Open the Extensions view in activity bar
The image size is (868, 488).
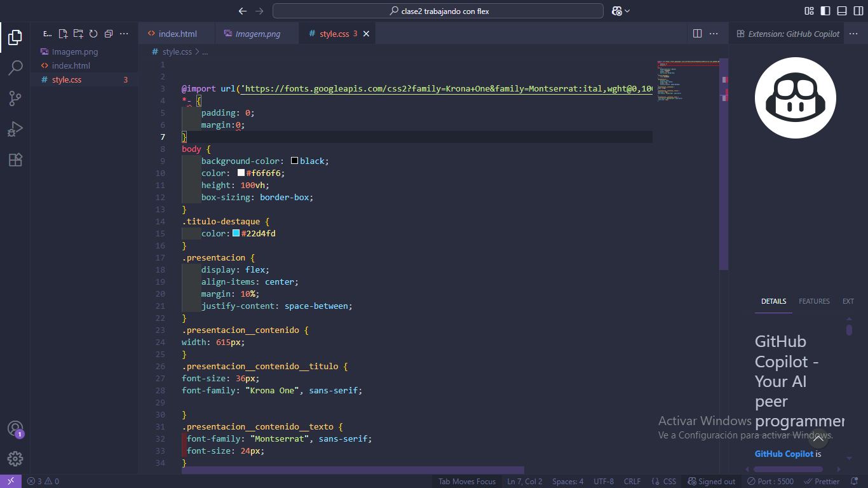(15, 159)
